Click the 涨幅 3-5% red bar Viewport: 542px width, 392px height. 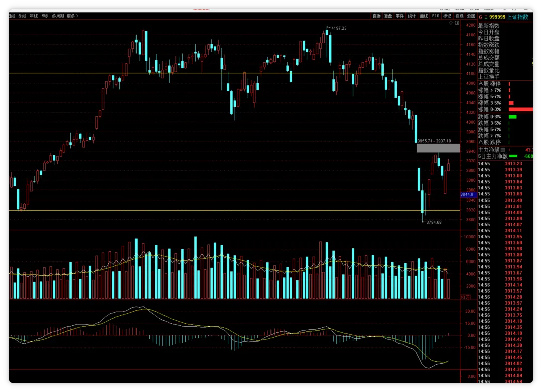511,103
